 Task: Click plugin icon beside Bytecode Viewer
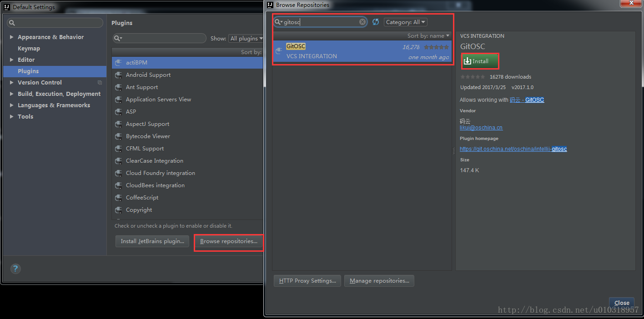(118, 136)
